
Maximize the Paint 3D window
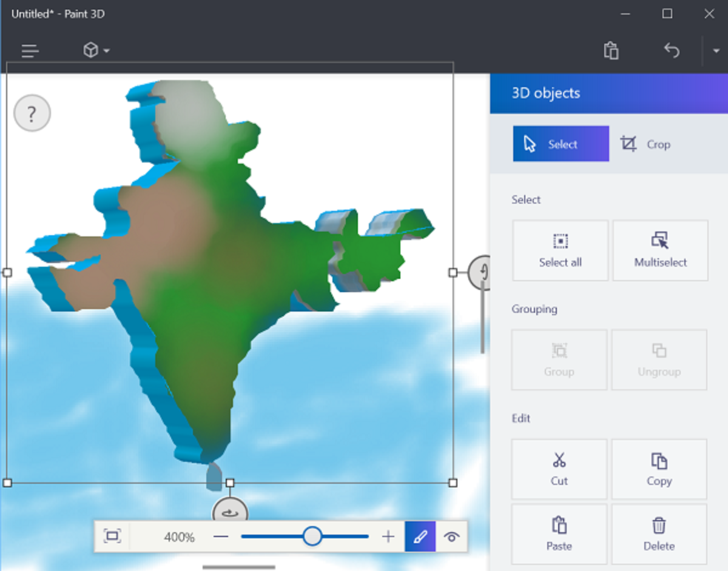click(667, 13)
